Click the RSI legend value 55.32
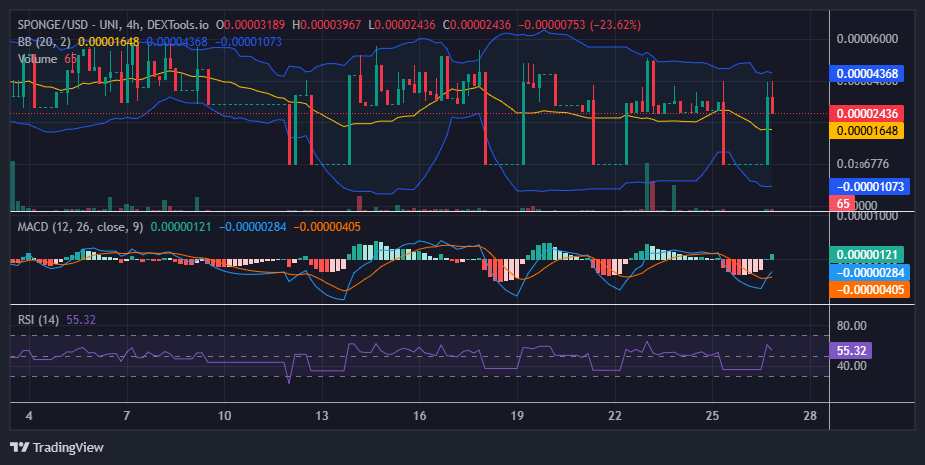This screenshot has width=925, height=465. [x=81, y=320]
